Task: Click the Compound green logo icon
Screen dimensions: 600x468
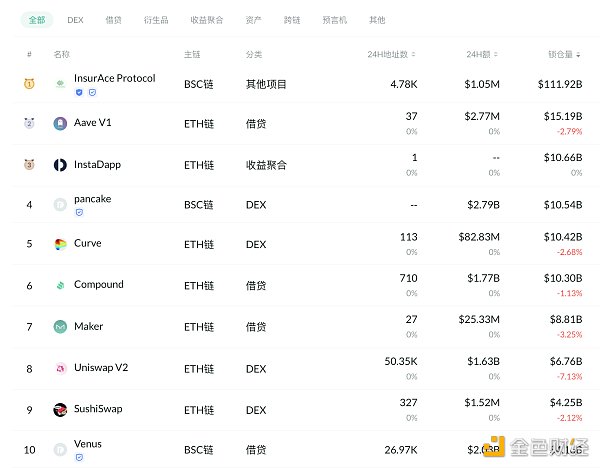Action: (x=60, y=285)
